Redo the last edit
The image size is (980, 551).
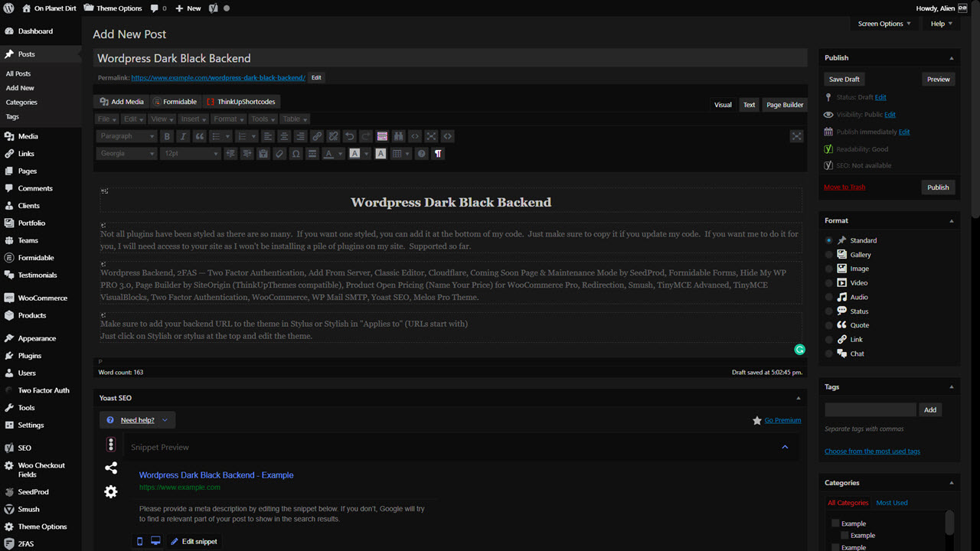366,136
